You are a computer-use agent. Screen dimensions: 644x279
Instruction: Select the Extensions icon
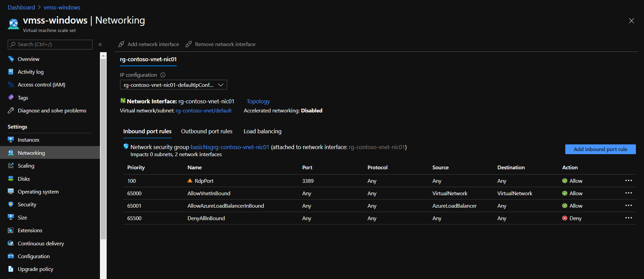[11, 230]
